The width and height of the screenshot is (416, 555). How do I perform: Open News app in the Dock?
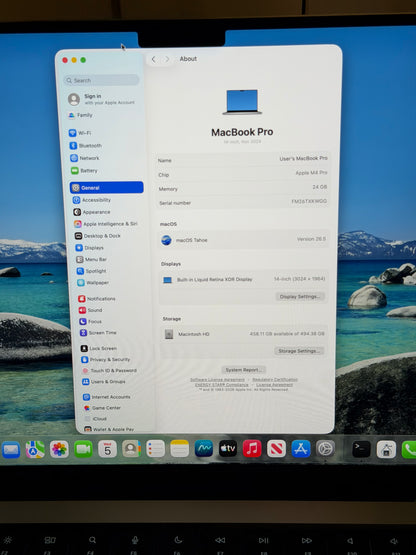[276, 449]
